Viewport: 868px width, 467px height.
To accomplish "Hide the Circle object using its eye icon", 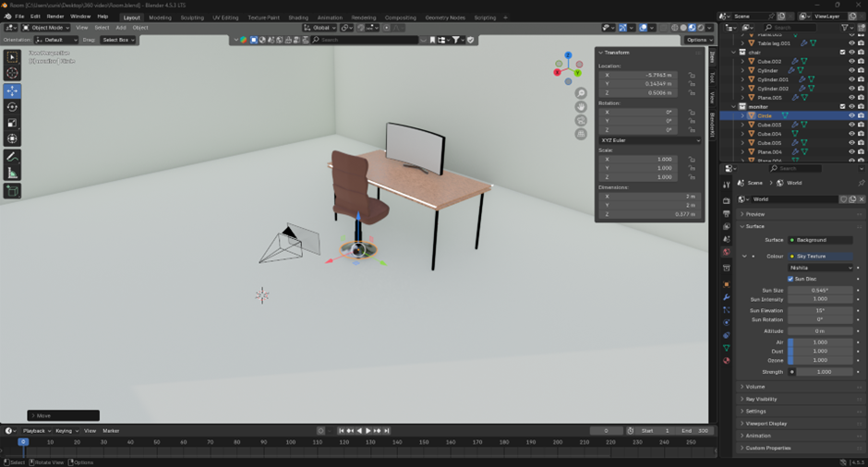I will 851,115.
